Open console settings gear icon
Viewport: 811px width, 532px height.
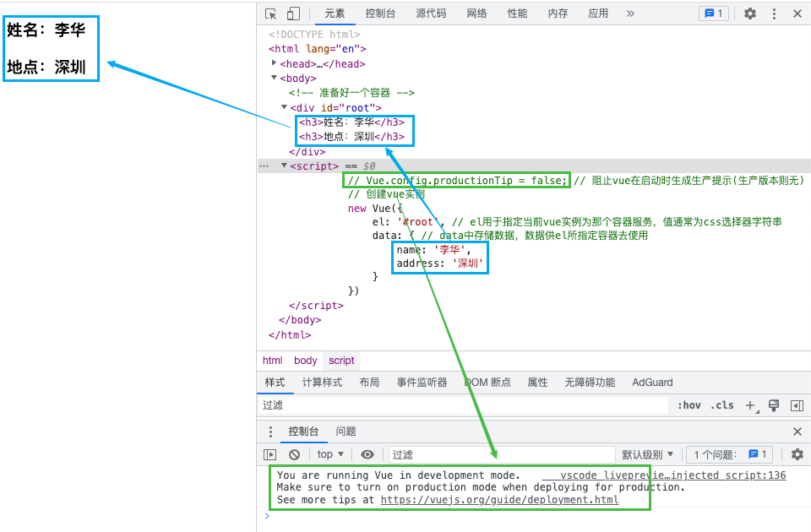[x=797, y=454]
